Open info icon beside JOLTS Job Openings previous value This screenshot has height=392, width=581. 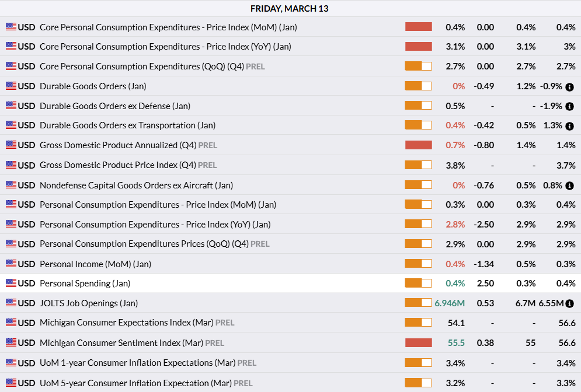(569, 304)
